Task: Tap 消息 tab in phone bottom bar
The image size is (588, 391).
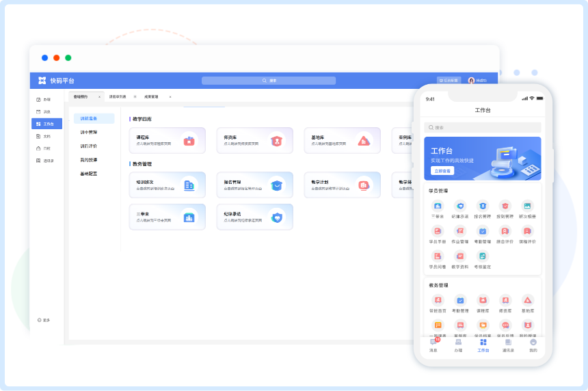Action: pos(433,345)
